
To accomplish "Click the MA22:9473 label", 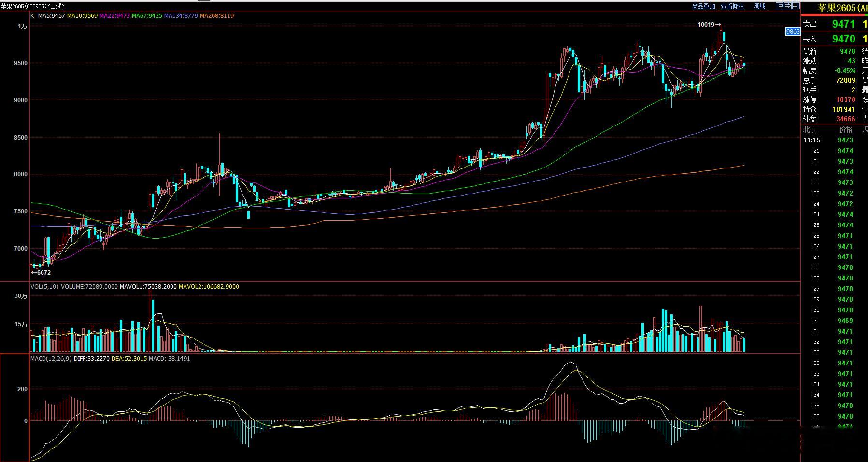I will [x=115, y=16].
